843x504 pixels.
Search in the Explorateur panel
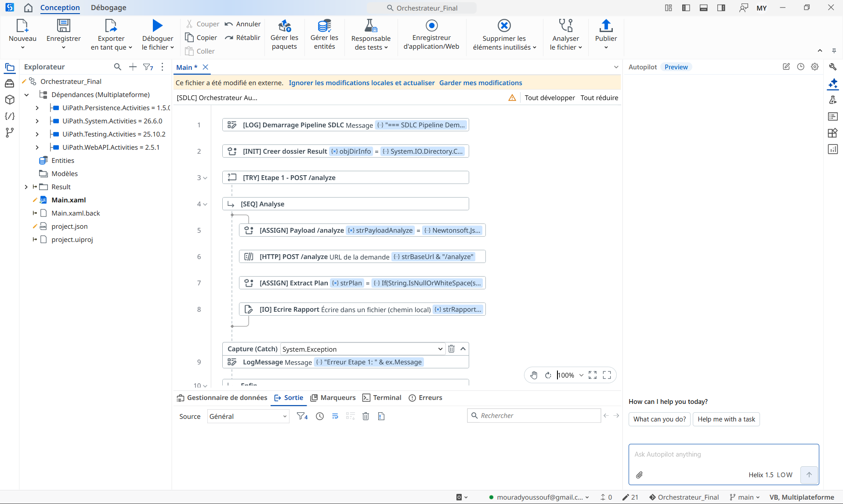(x=117, y=67)
